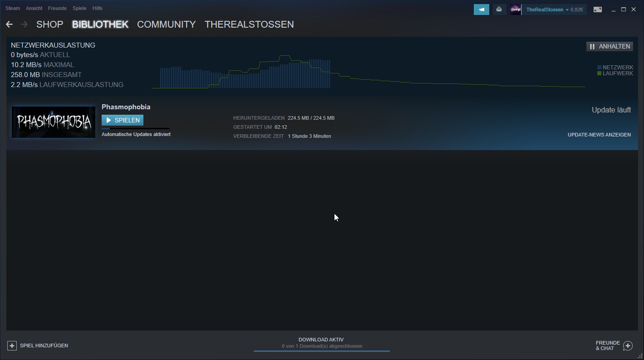
Task: Switch to the SHOP tab
Action: click(x=49, y=24)
